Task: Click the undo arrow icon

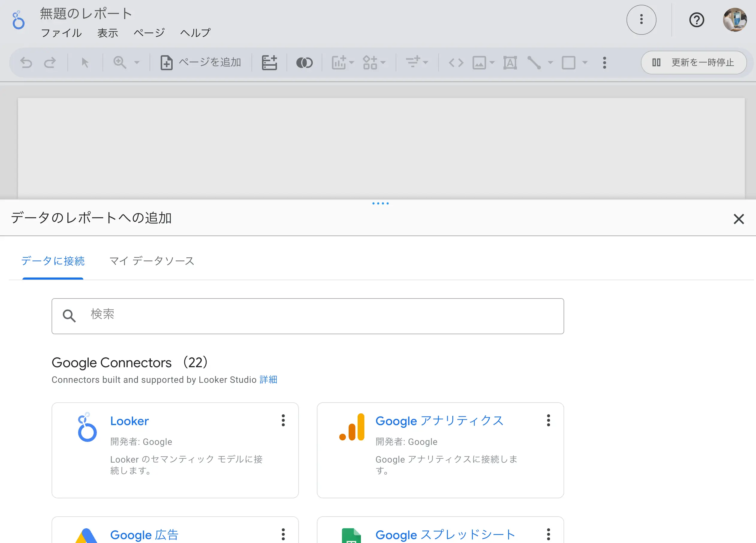Action: pyautogui.click(x=26, y=62)
